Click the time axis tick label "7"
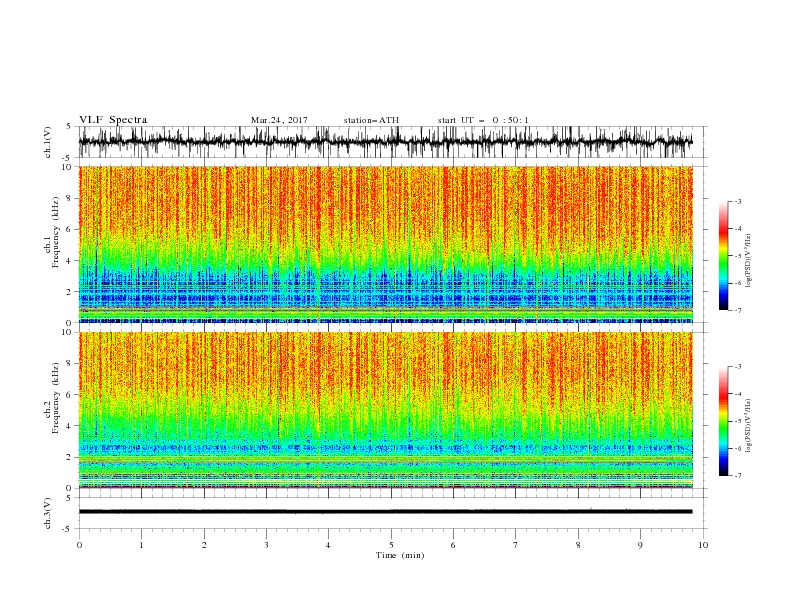The width and height of the screenshot is (792, 612). coord(516,545)
